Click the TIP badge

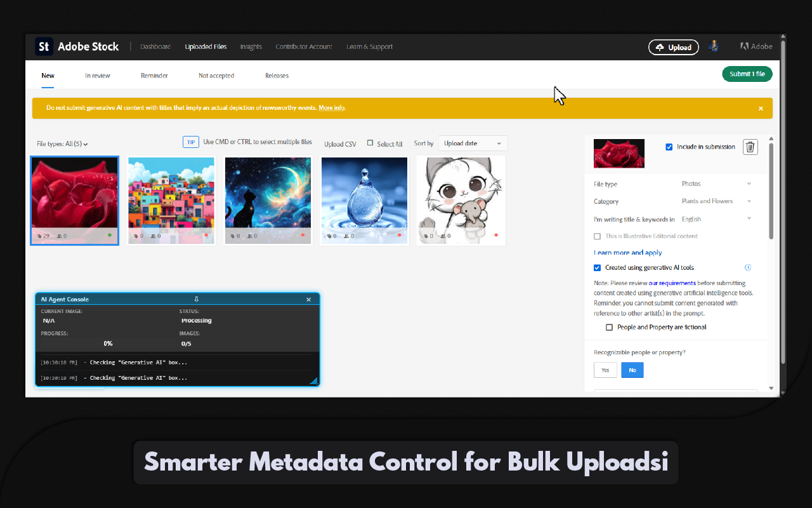pos(191,142)
